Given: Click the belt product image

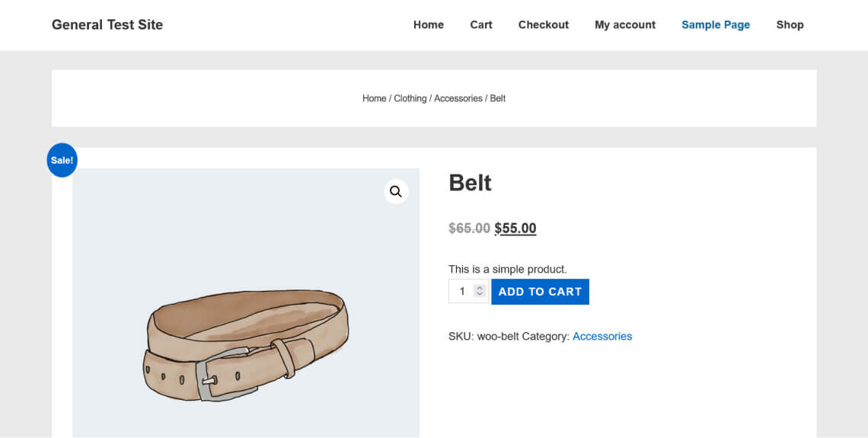Looking at the screenshot, I should [x=245, y=343].
